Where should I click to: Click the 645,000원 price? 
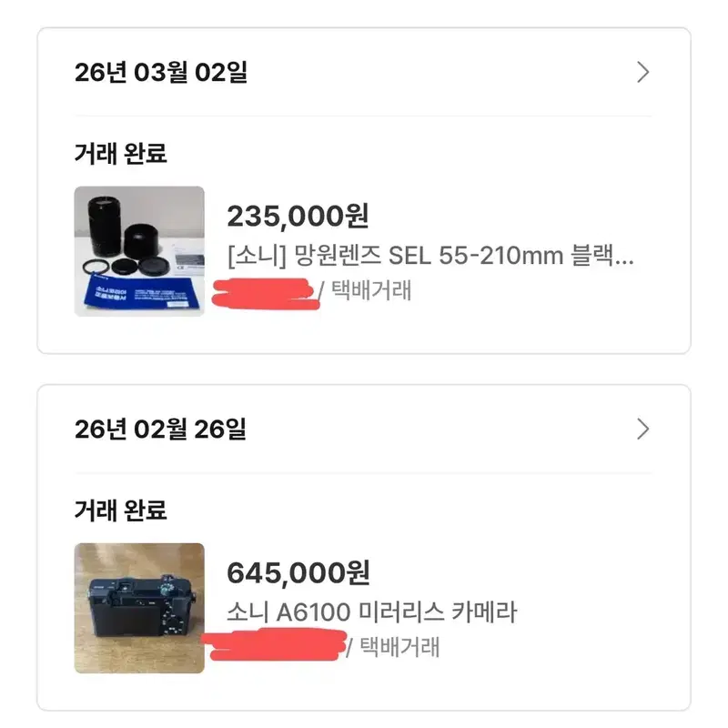point(298,572)
